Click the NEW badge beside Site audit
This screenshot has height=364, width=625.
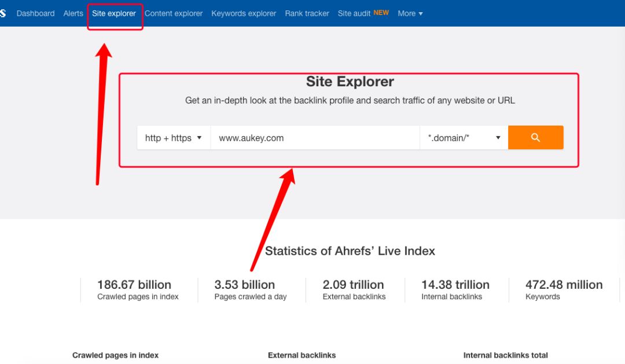(x=381, y=13)
